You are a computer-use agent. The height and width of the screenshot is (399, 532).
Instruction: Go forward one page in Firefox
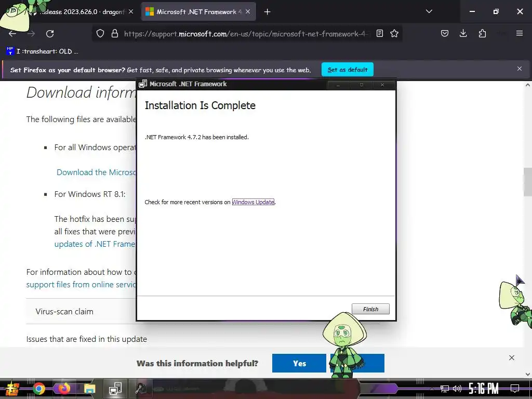coord(31,34)
